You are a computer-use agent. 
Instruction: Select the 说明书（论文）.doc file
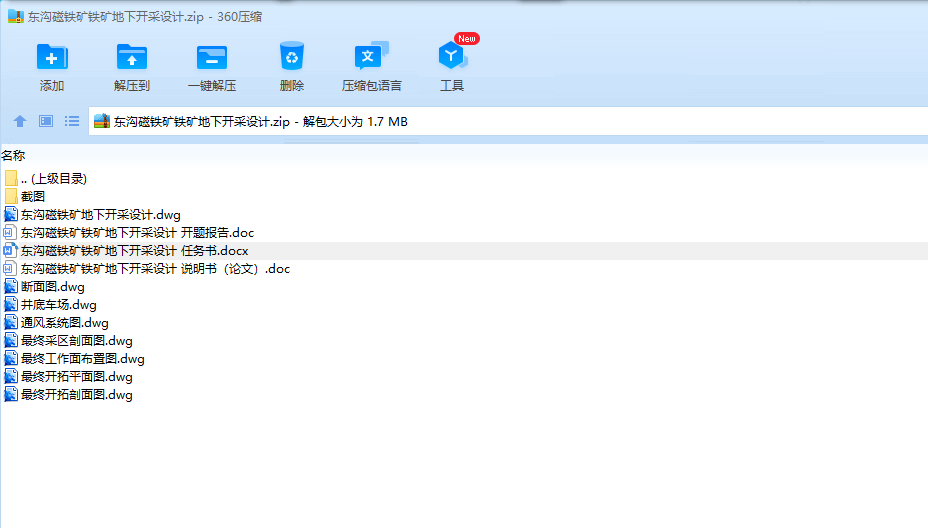click(x=155, y=269)
